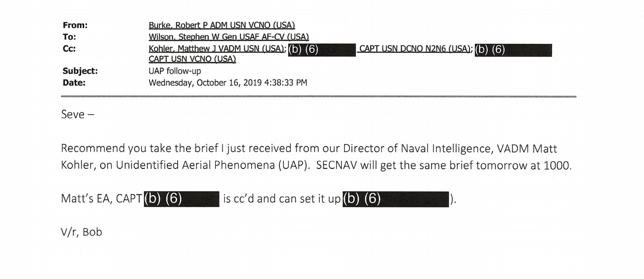Click redacted (b)(6) box at end of Cc line
The image size is (644, 279).
513,49
